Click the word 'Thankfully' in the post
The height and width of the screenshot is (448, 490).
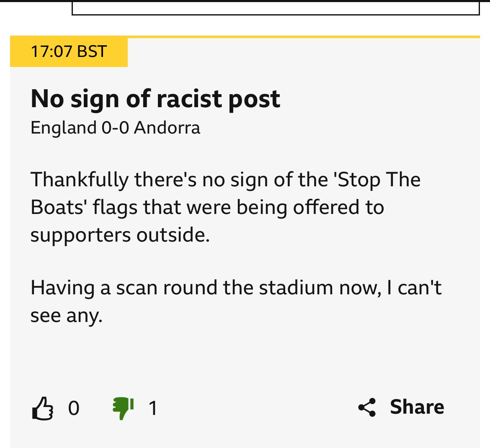[x=80, y=180]
